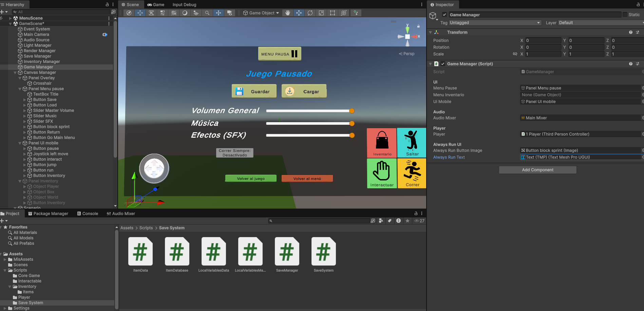Expand the Joystick left move node
The width and height of the screenshot is (644, 311).
point(24,154)
